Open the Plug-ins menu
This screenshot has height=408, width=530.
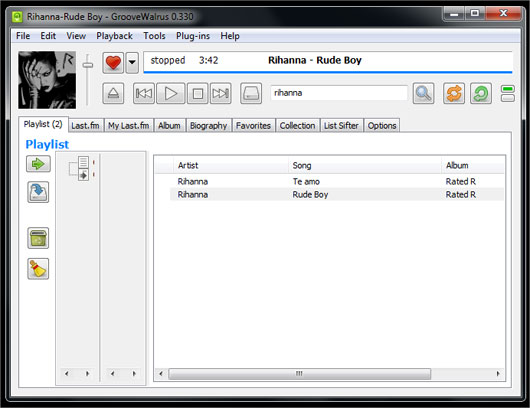tap(193, 36)
